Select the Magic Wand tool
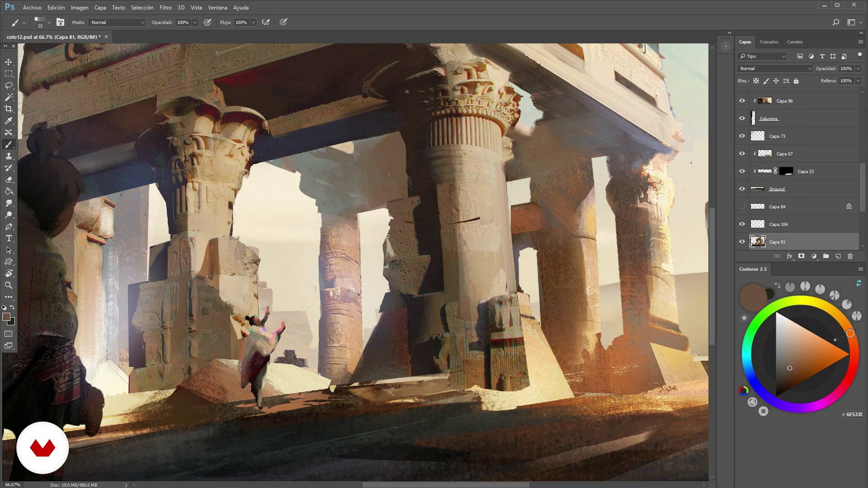Image resolution: width=868 pixels, height=488 pixels. coord(9,97)
